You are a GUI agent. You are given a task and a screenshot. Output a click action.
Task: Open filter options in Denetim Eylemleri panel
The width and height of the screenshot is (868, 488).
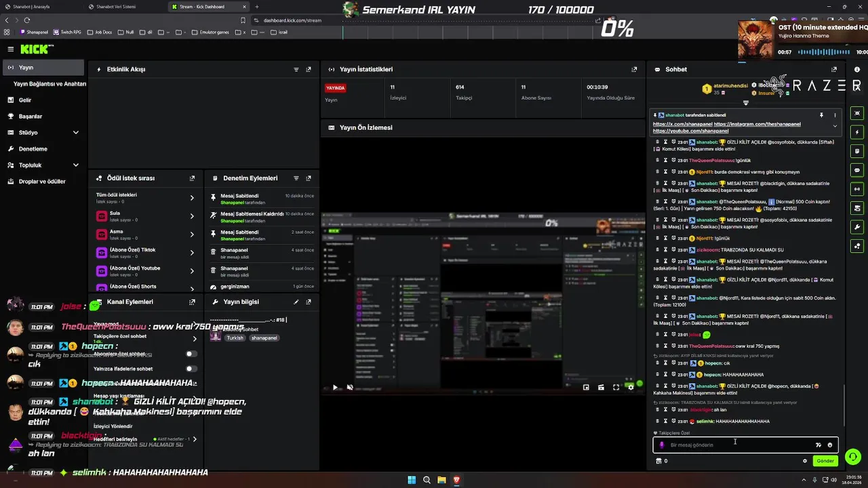tap(296, 178)
